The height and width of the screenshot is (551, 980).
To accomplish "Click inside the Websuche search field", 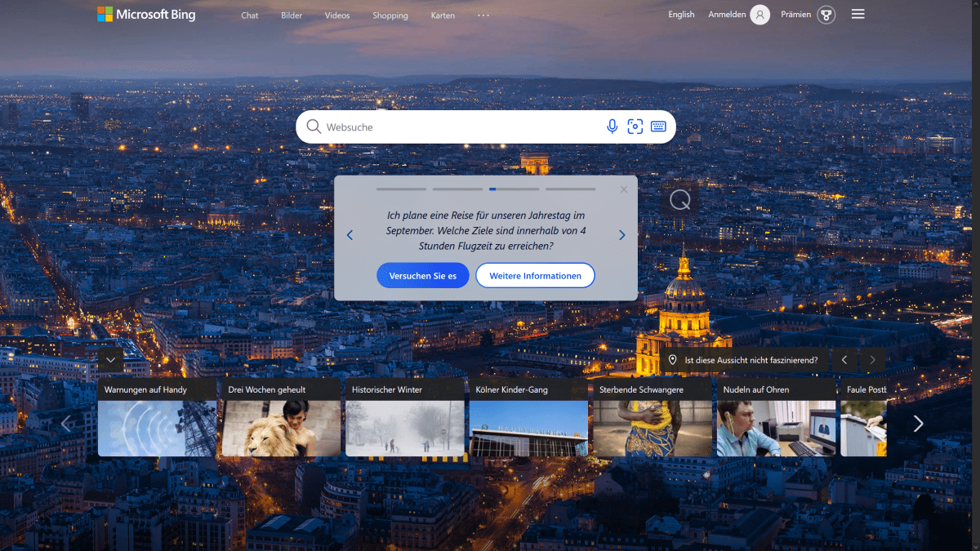I will (457, 127).
